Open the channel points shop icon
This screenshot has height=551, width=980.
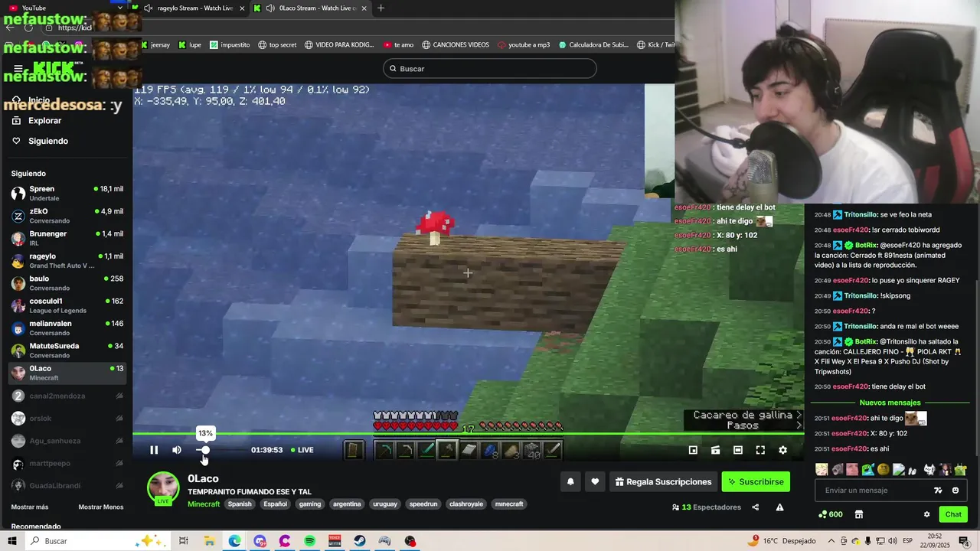(859, 514)
